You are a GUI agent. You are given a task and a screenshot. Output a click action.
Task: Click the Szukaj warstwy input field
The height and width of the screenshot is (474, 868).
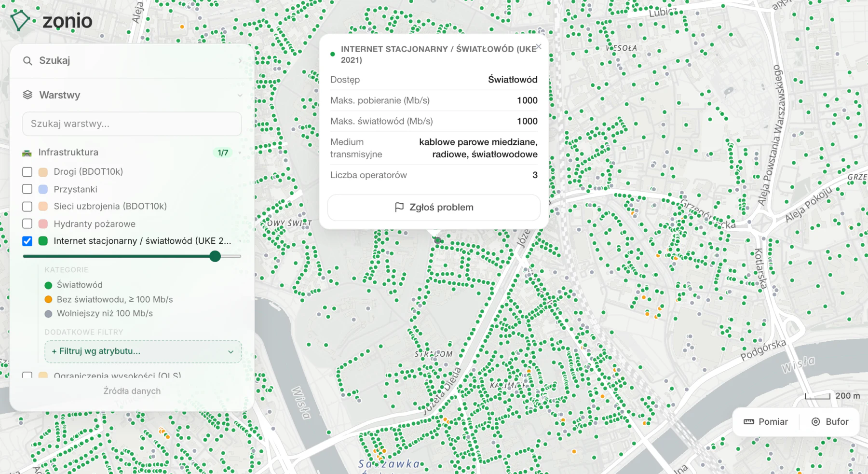click(x=132, y=124)
